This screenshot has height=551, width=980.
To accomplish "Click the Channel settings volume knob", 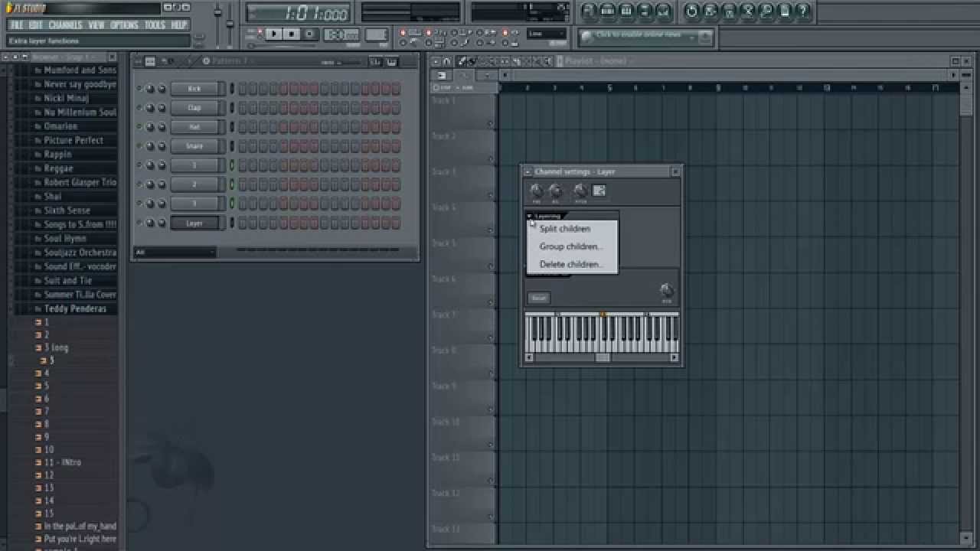I will click(556, 191).
